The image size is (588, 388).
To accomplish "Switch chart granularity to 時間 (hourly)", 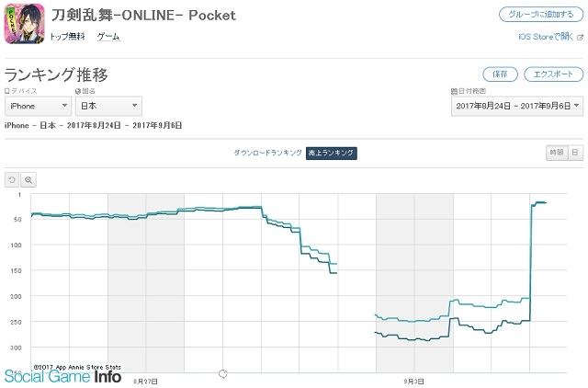I will click(557, 153).
